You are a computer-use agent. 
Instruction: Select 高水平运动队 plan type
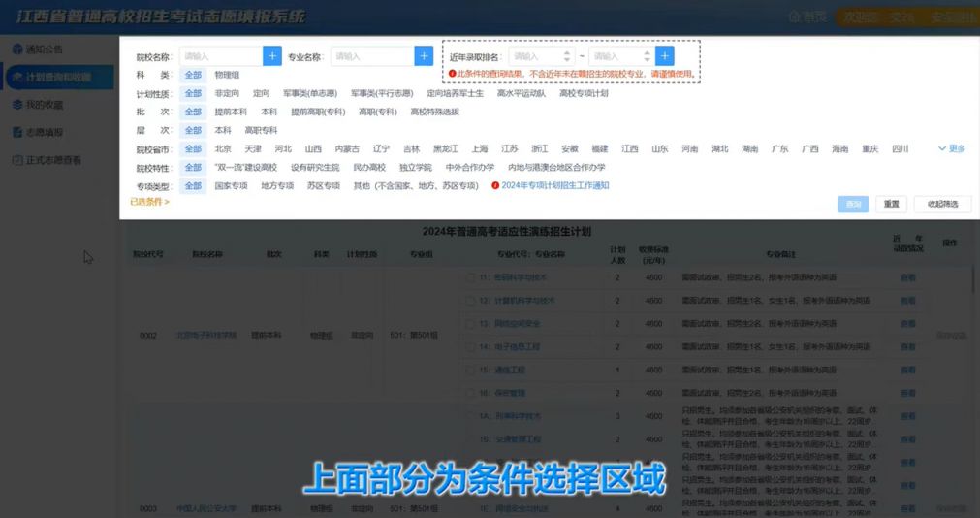(522, 93)
